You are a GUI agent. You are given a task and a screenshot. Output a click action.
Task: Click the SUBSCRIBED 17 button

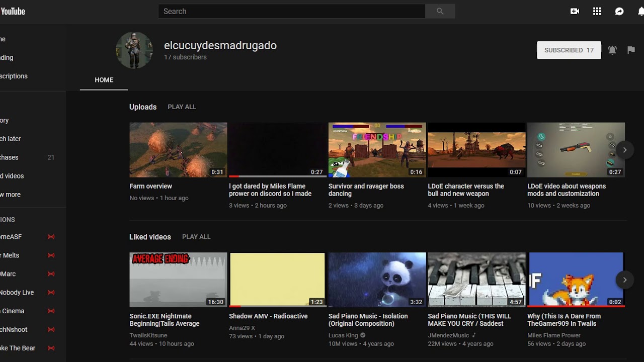pyautogui.click(x=569, y=50)
